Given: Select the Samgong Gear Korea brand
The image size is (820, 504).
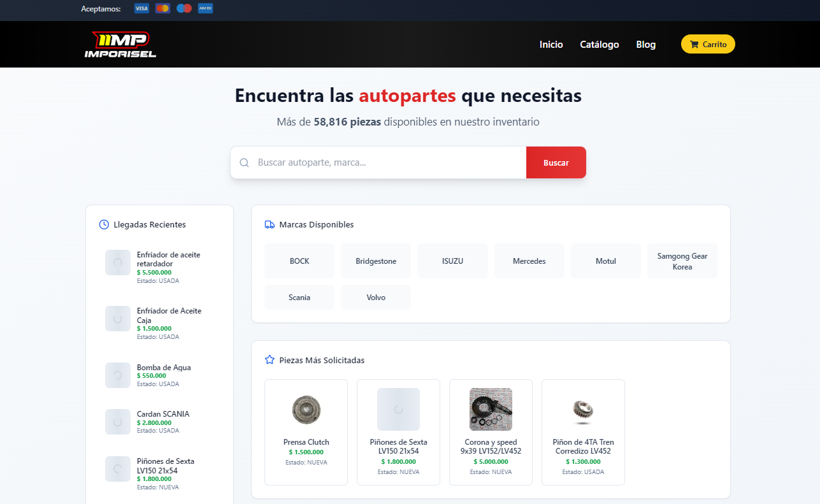Looking at the screenshot, I should point(682,261).
